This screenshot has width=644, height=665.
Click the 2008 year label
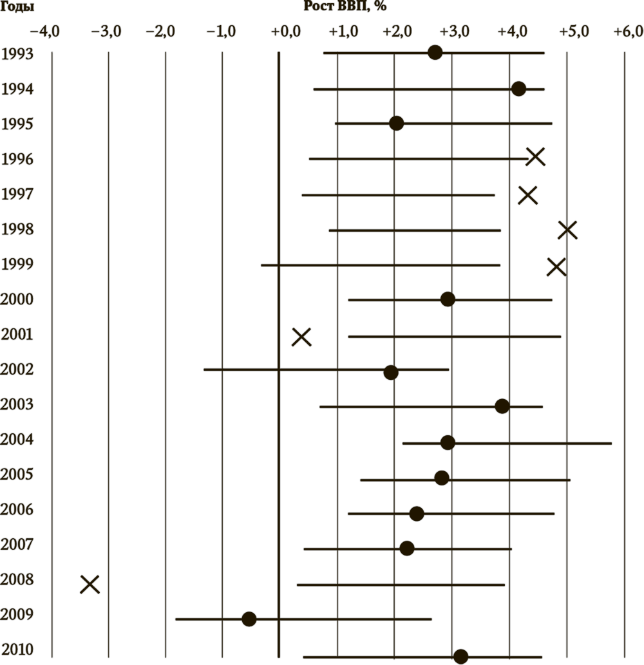pos(17,579)
